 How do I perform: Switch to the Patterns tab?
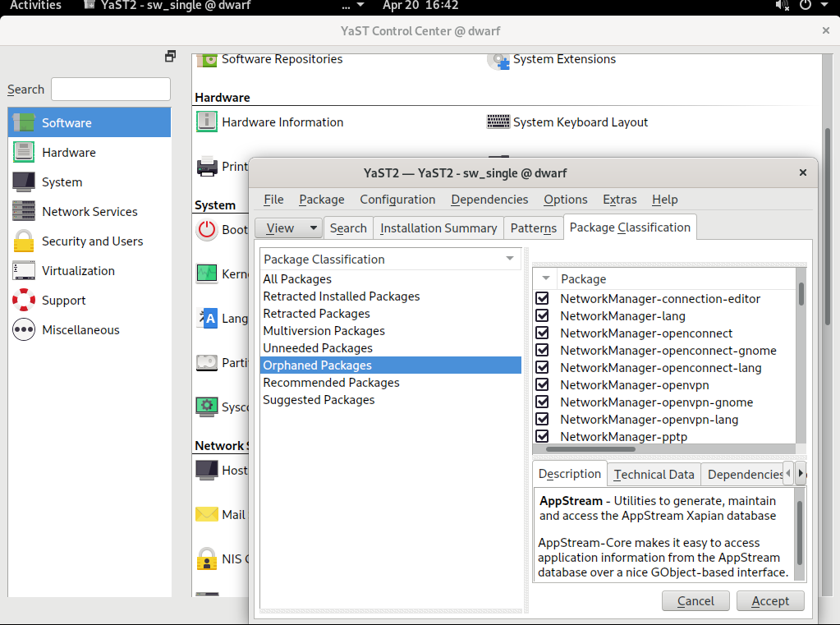[x=533, y=227]
